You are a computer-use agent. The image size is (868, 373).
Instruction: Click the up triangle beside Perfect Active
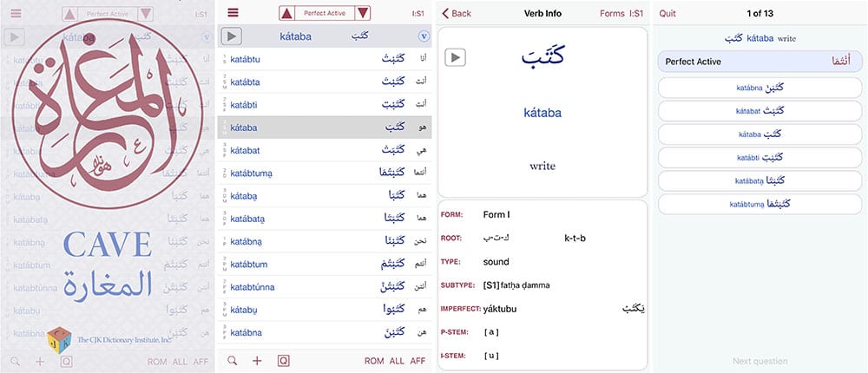[286, 13]
